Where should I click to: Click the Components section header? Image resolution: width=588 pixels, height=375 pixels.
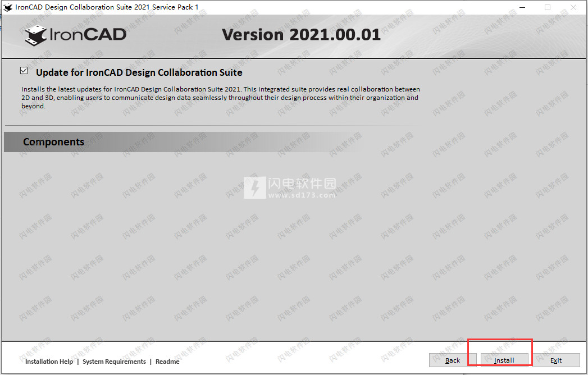pos(53,142)
